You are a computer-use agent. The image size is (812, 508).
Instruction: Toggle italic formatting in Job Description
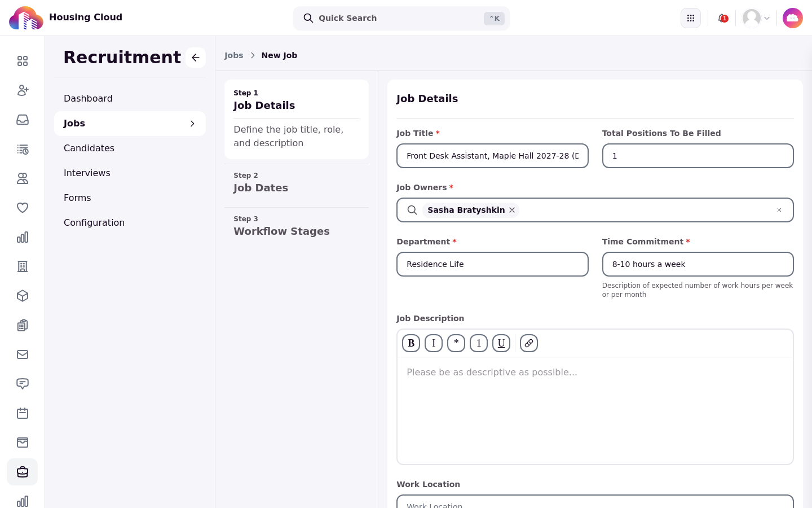coord(434,343)
